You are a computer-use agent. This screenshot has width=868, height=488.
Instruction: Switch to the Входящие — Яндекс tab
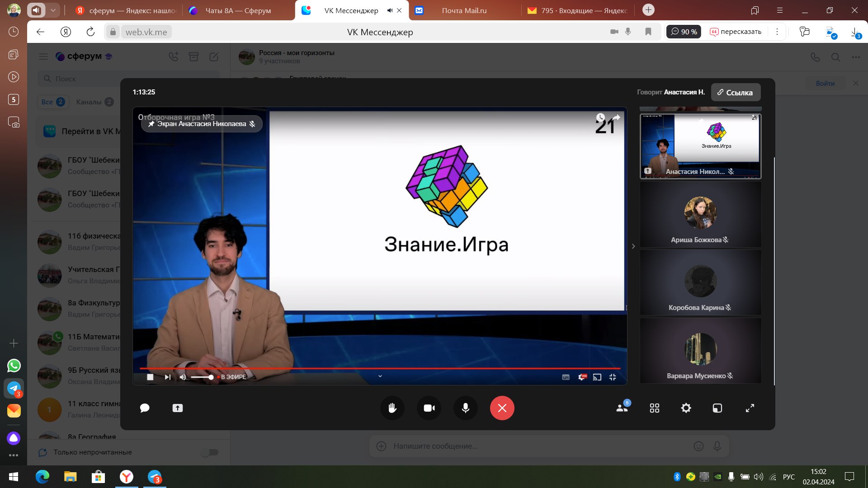coord(578,10)
